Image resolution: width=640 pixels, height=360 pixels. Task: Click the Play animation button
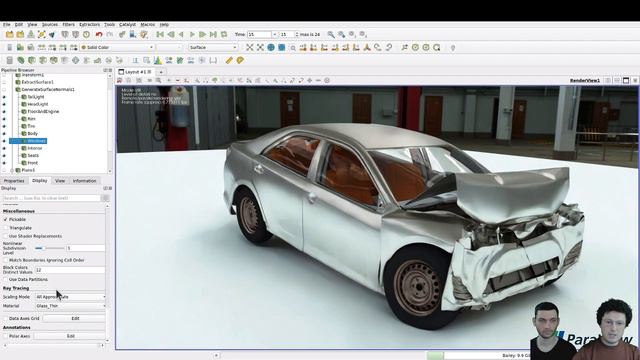point(192,35)
